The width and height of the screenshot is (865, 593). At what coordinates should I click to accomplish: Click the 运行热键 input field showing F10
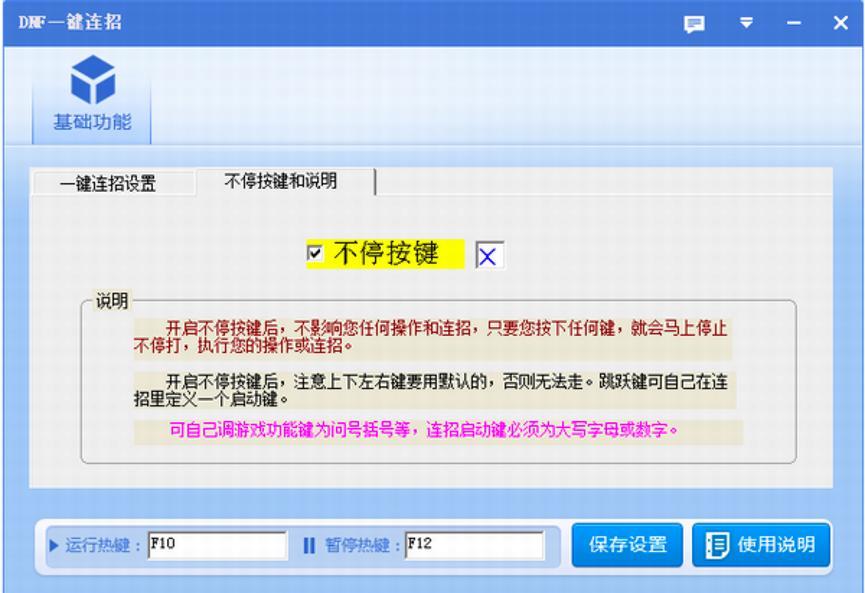pyautogui.click(x=217, y=545)
